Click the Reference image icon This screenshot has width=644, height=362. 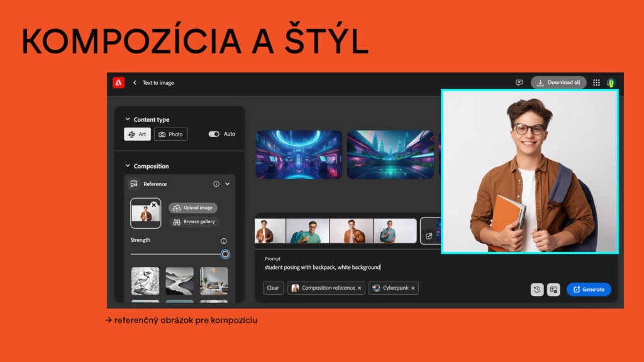(x=134, y=184)
